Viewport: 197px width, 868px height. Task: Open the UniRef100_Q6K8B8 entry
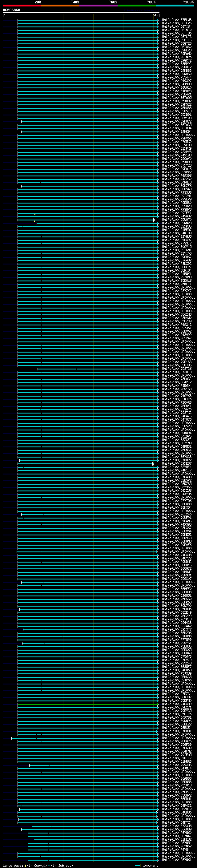pos(177,108)
